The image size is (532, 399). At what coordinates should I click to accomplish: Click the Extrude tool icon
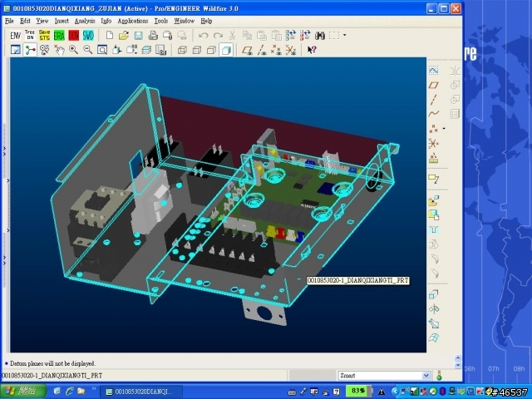coord(434,293)
